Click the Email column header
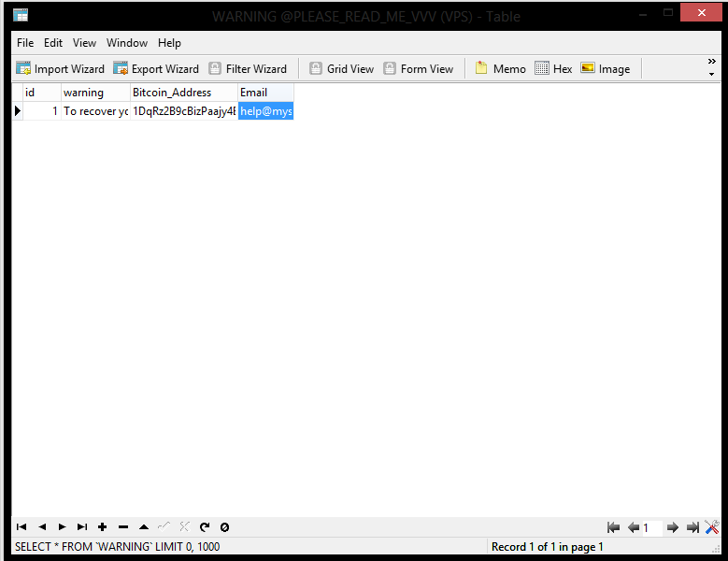 pyautogui.click(x=265, y=93)
